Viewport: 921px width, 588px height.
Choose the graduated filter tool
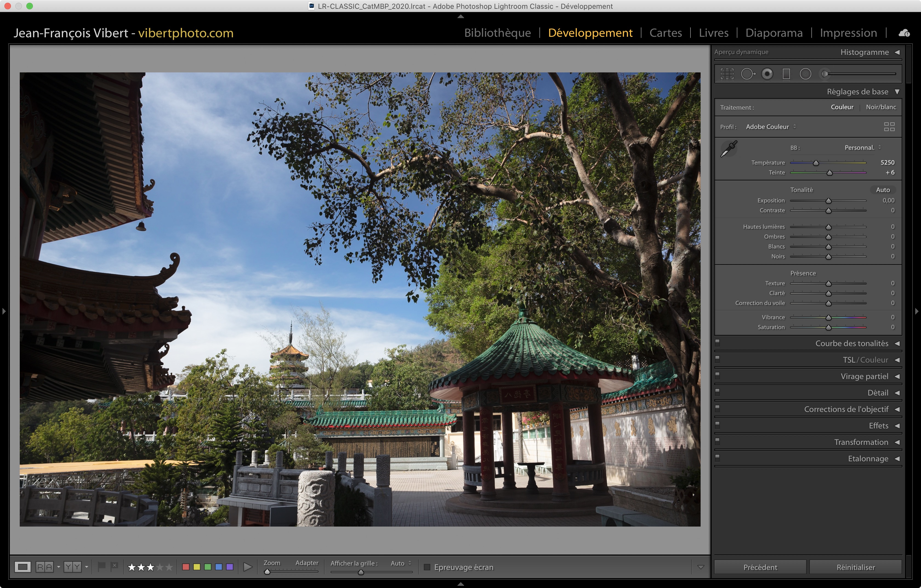point(786,74)
